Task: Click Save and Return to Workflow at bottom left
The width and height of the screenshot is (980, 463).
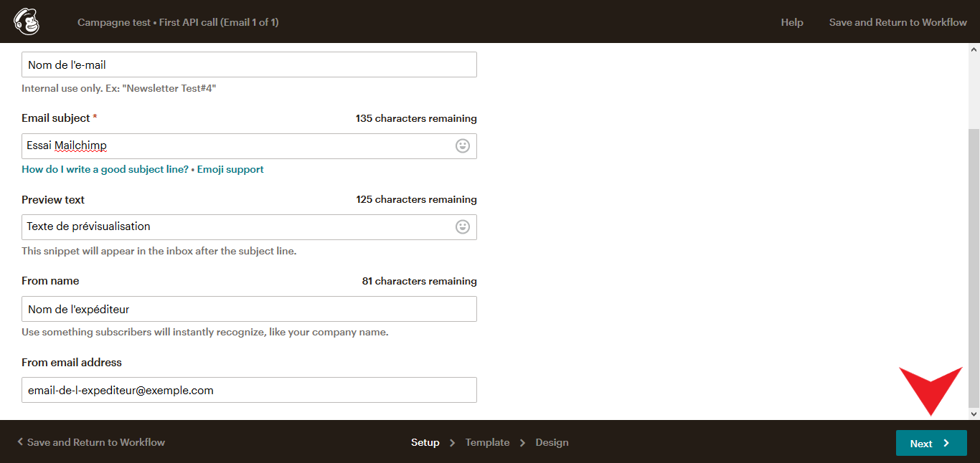Action: [x=95, y=442]
